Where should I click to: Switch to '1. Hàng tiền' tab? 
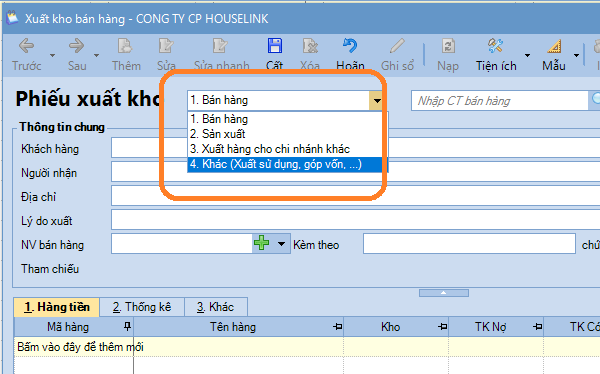(x=57, y=307)
